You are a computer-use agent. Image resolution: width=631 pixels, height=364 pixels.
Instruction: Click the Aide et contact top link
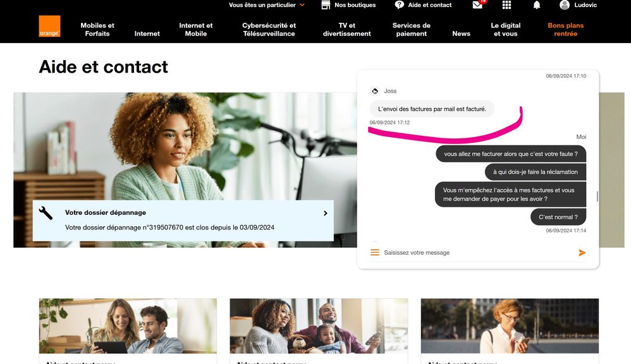pos(430,5)
